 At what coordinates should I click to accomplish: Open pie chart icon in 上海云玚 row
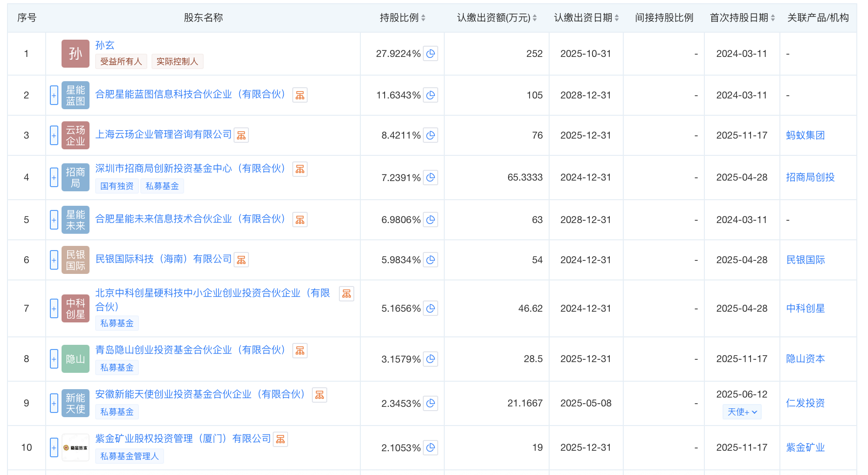(431, 135)
